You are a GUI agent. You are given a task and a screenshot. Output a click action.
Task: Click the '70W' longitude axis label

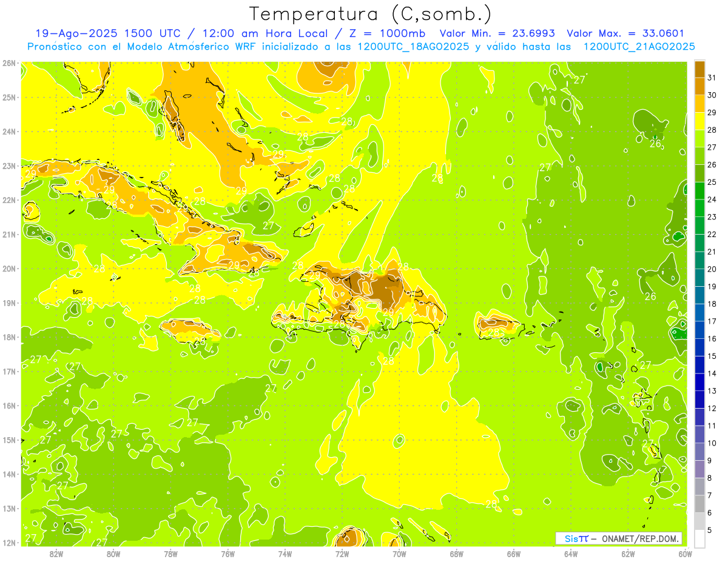(399, 554)
